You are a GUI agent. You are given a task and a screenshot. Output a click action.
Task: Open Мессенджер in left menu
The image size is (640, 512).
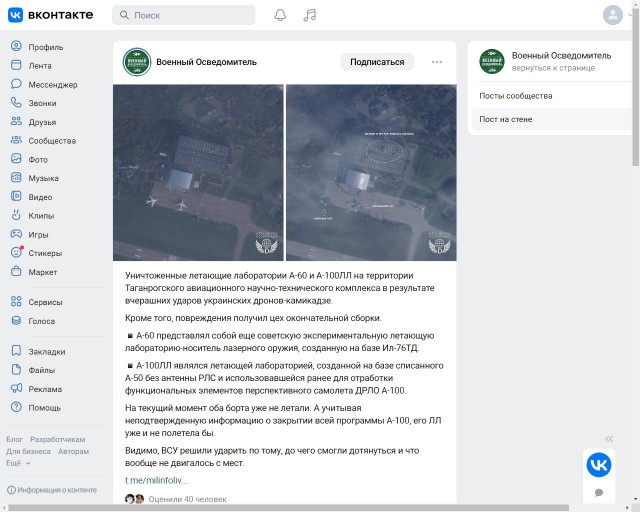53,85
